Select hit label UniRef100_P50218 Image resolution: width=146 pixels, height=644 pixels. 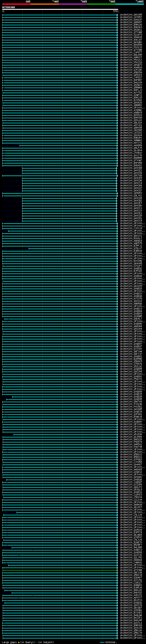tap(131, 63)
